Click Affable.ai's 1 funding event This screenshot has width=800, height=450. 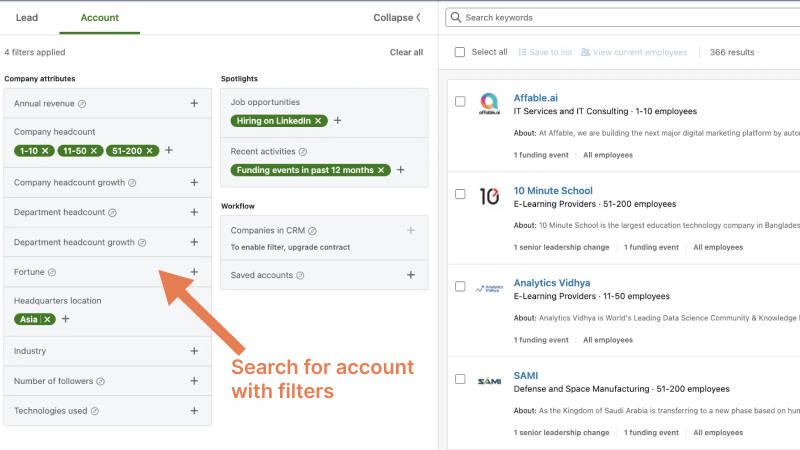coord(541,155)
